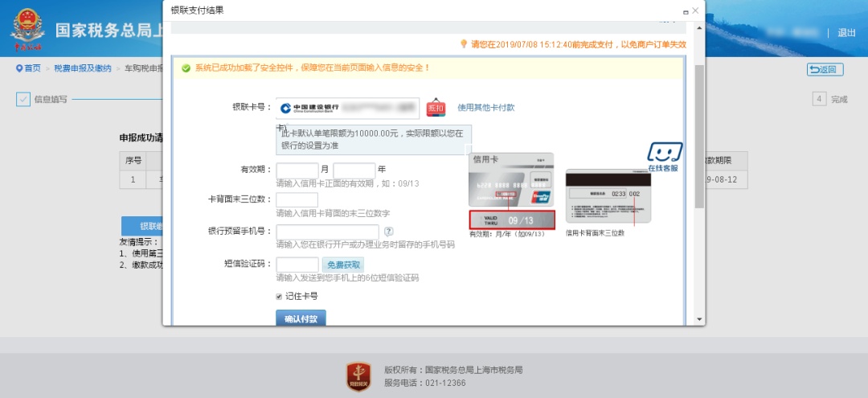The height and width of the screenshot is (398, 868).
Task: Click the blue 银联 payment button behind dialog
Action: (142, 226)
